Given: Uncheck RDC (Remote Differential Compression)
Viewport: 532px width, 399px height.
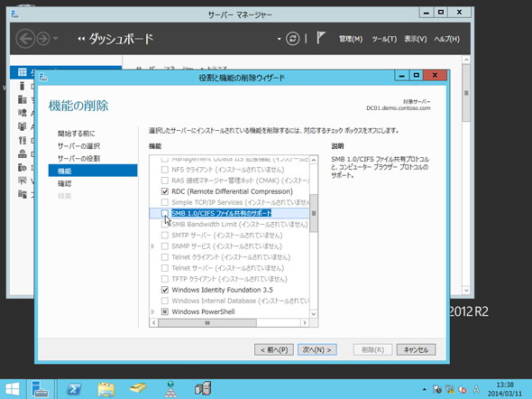Looking at the screenshot, I should pyautogui.click(x=165, y=191).
